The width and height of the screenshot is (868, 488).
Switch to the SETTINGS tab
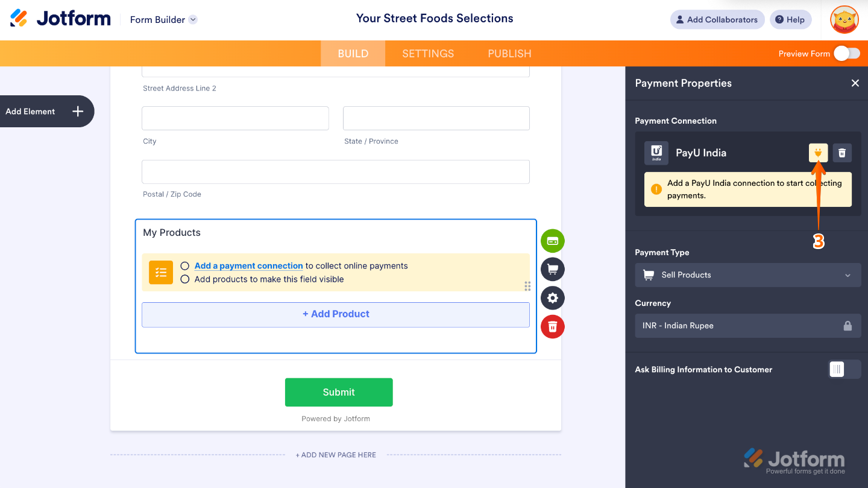[427, 53]
